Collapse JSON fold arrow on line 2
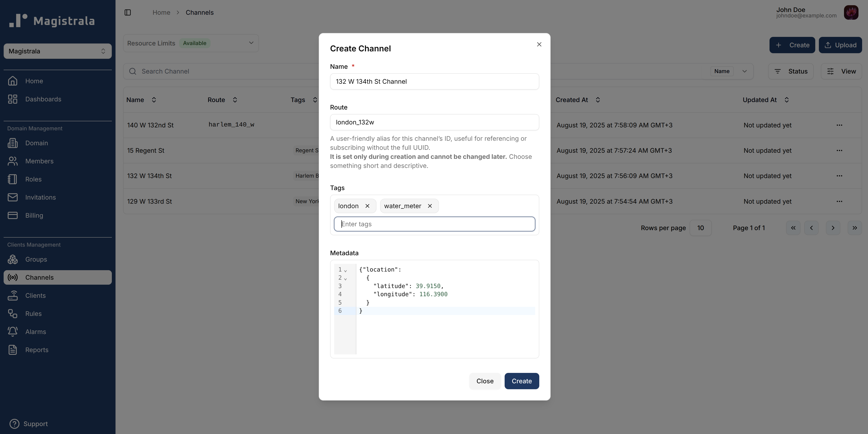The height and width of the screenshot is (434, 868). (x=345, y=279)
